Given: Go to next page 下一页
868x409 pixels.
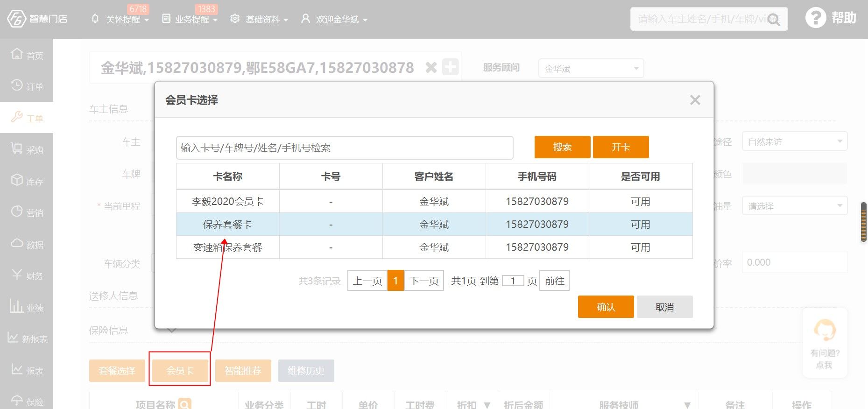Looking at the screenshot, I should pyautogui.click(x=424, y=281).
